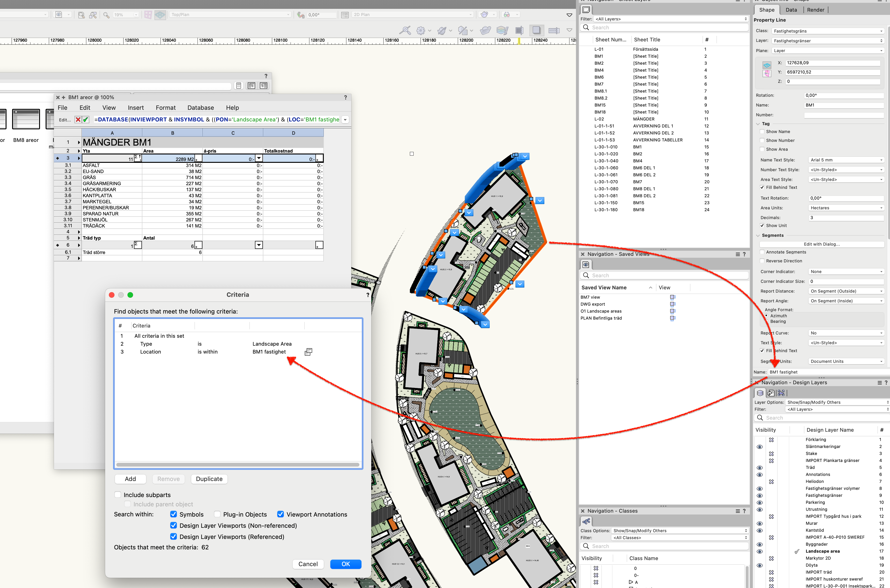Click the Duplicate button in the Criteria dialog
The image size is (890, 588).
(209, 479)
